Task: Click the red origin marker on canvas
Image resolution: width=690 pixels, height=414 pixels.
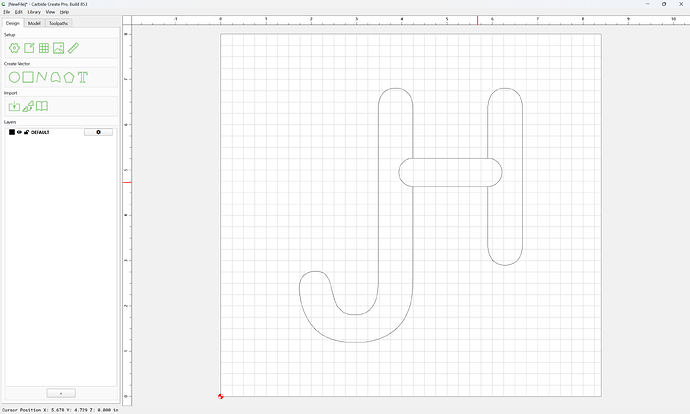Action: tap(220, 396)
